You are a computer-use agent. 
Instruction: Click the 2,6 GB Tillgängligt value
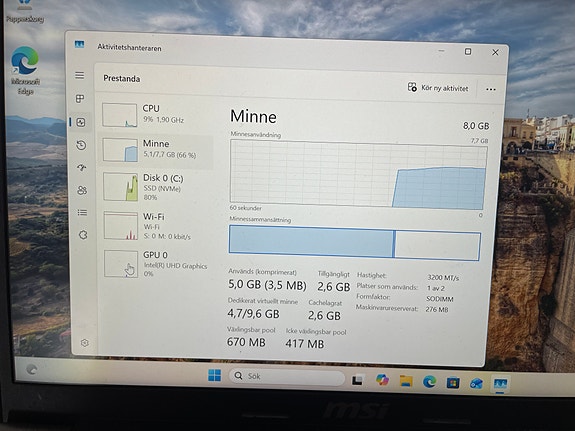pyautogui.click(x=334, y=286)
